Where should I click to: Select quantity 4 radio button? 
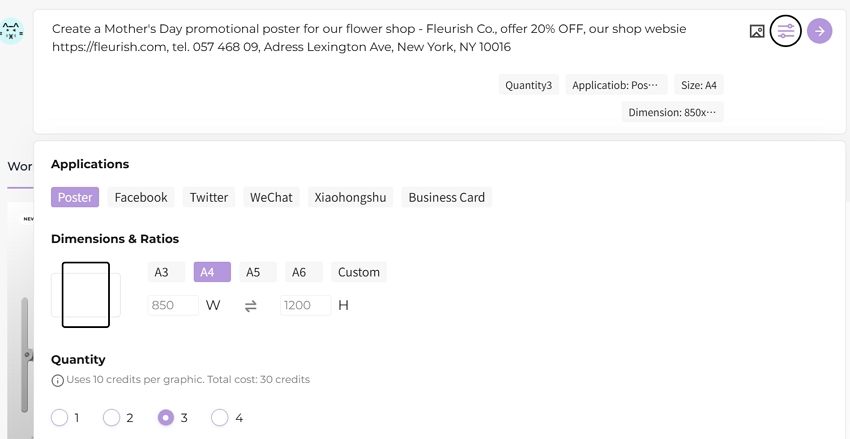point(220,417)
